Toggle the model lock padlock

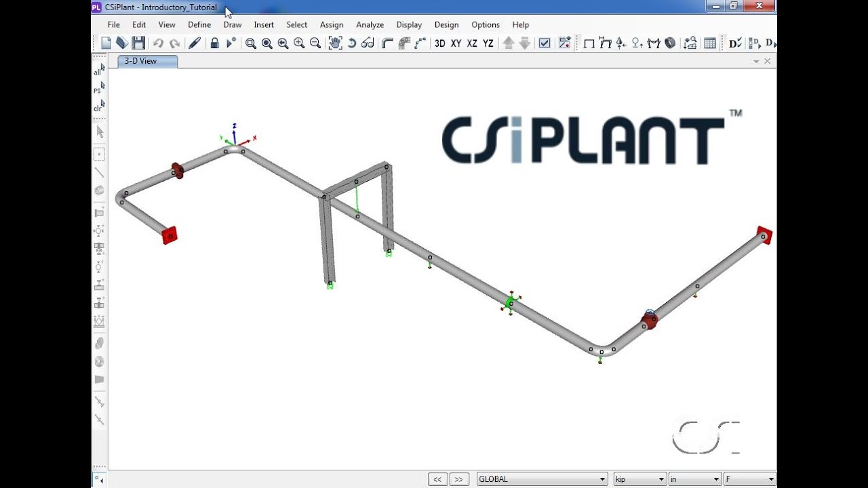point(214,43)
